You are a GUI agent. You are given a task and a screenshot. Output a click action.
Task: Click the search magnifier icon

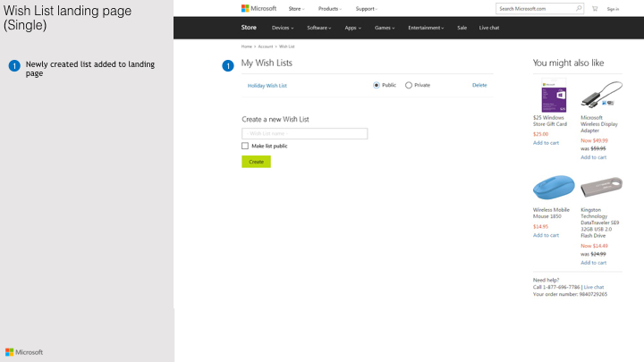coord(579,8)
